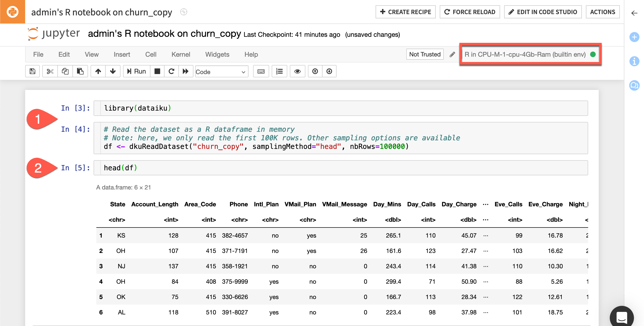Run the current cell with the Run button
The image size is (644, 326).
tap(136, 71)
